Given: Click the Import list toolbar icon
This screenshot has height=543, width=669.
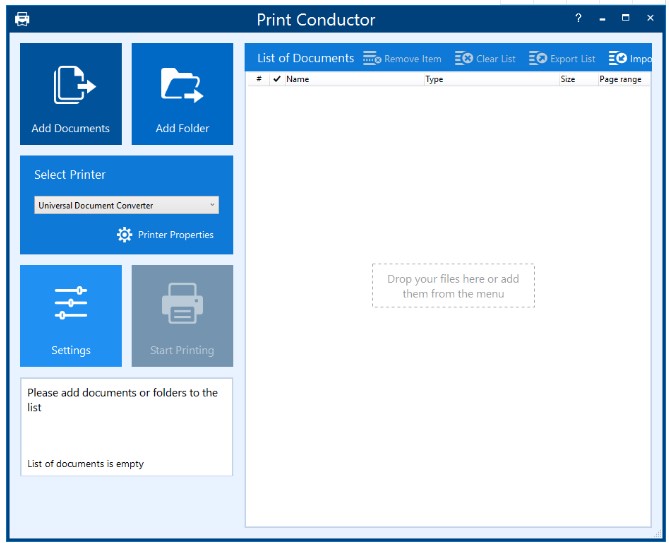Looking at the screenshot, I should [x=618, y=59].
